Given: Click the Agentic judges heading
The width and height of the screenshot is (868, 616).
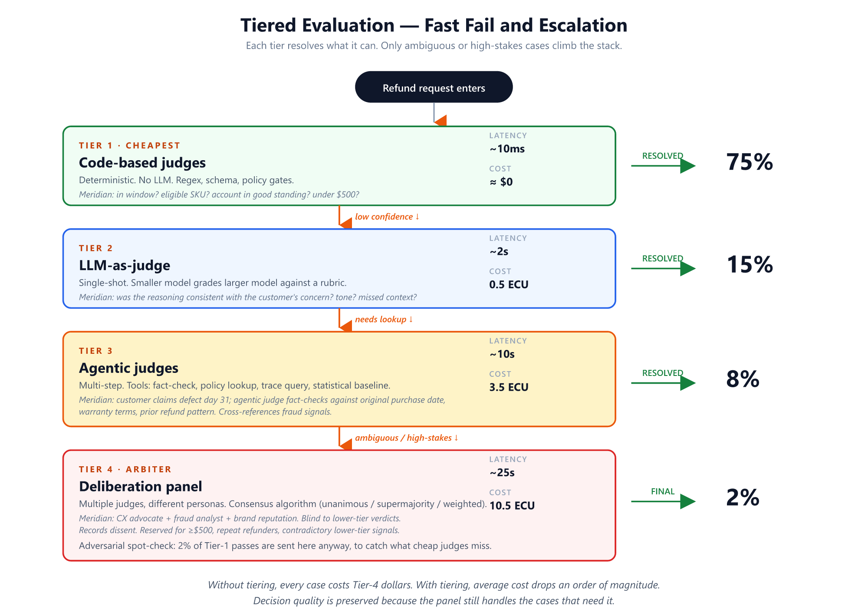Looking at the screenshot, I should click(128, 368).
